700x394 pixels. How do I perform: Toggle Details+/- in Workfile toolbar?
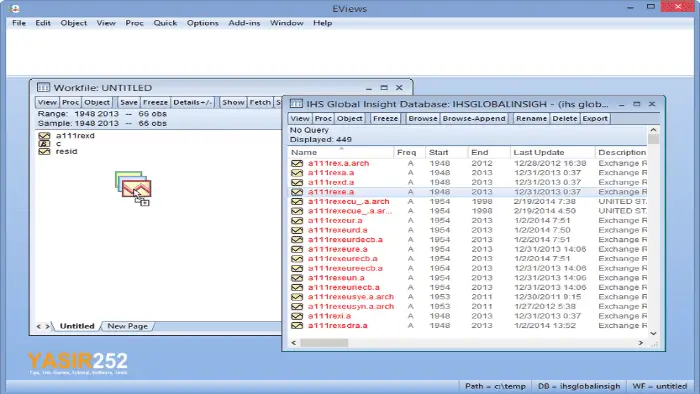[193, 103]
